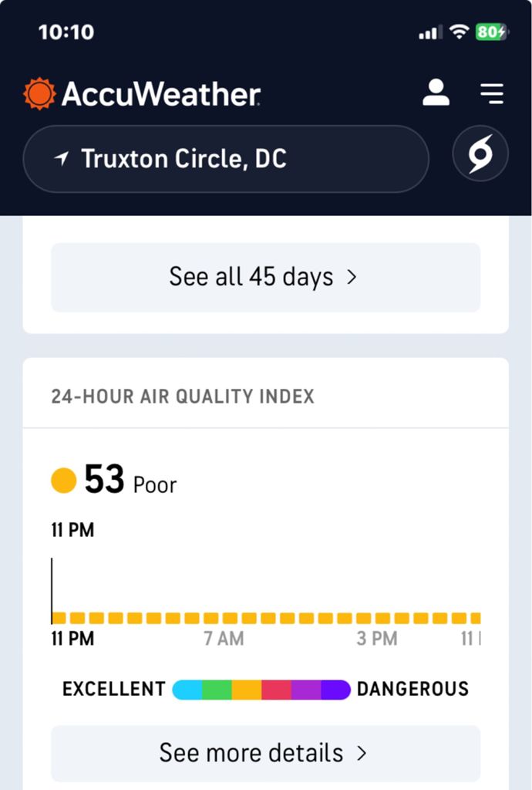The width and height of the screenshot is (532, 790).
Task: Tap the green segment of AQI scale
Action: (x=217, y=689)
